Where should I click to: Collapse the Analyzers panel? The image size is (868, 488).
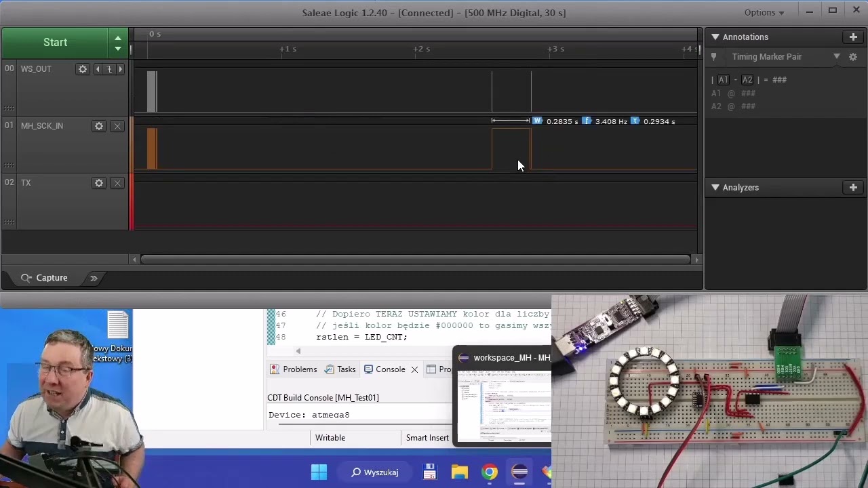pos(715,188)
